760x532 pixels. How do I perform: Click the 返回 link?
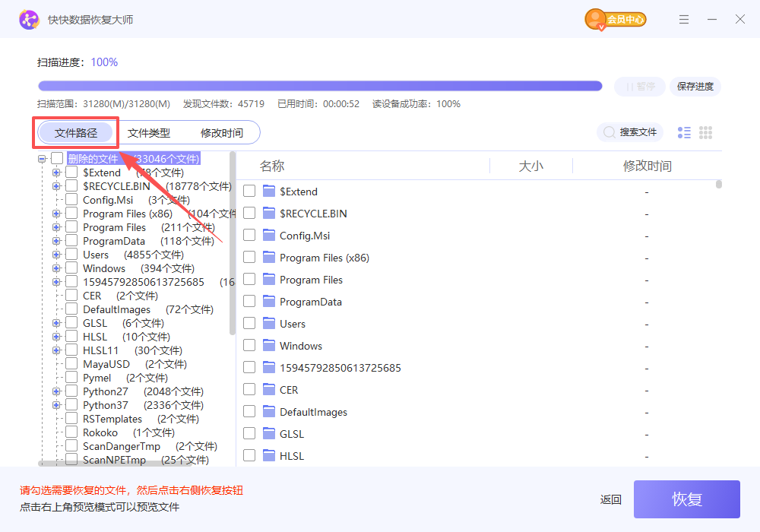tap(610, 499)
